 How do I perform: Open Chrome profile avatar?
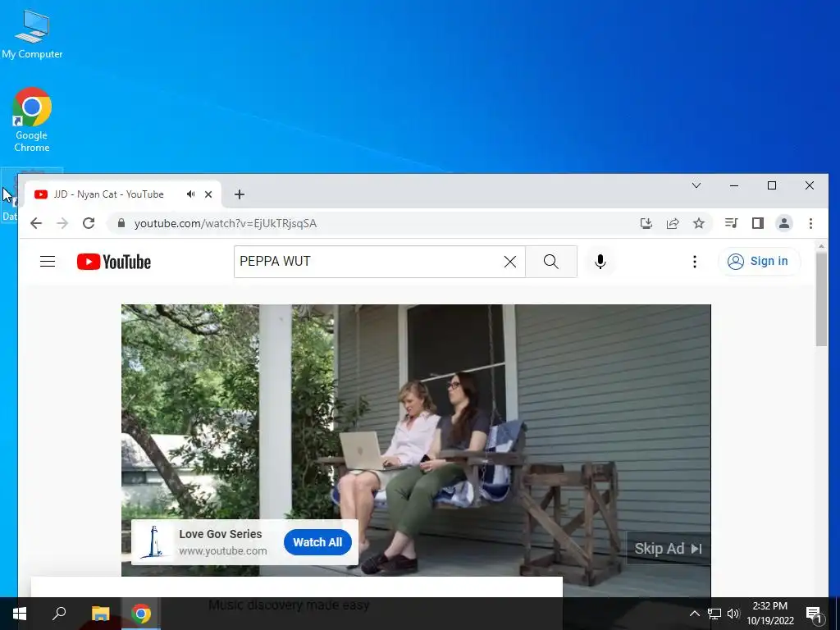(783, 223)
